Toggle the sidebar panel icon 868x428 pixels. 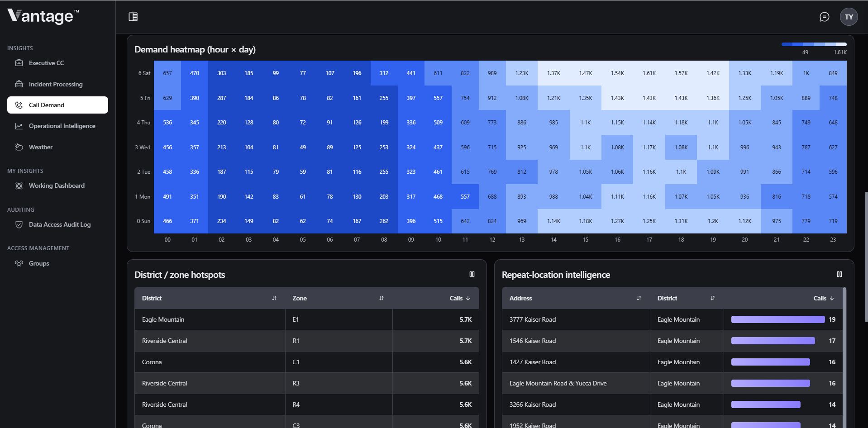(x=133, y=17)
